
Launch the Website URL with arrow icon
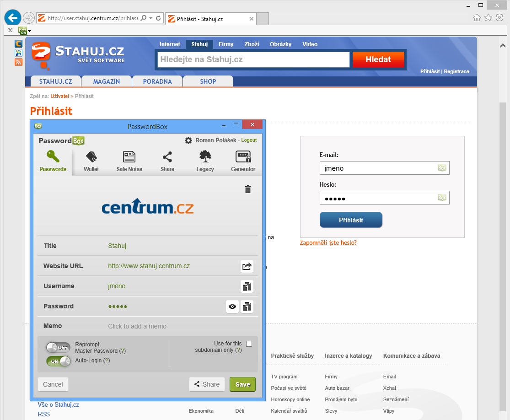point(247,266)
